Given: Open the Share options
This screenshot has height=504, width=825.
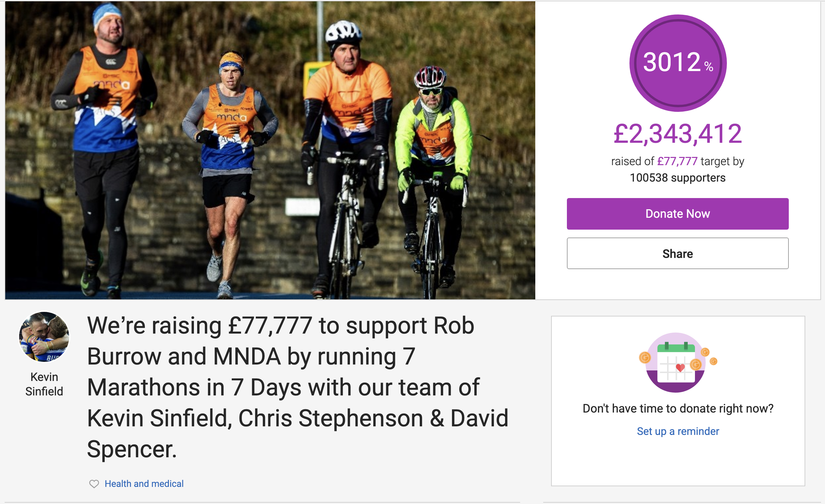Looking at the screenshot, I should point(677,253).
